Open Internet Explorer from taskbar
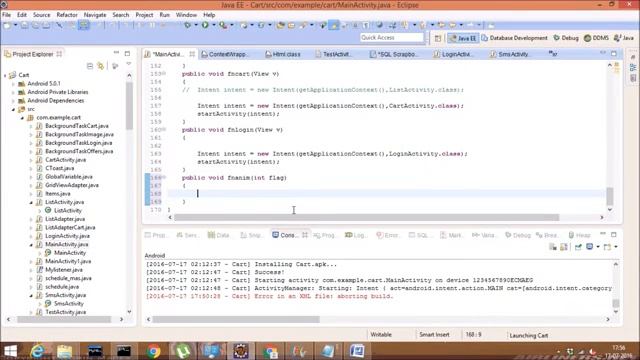 coord(38,351)
